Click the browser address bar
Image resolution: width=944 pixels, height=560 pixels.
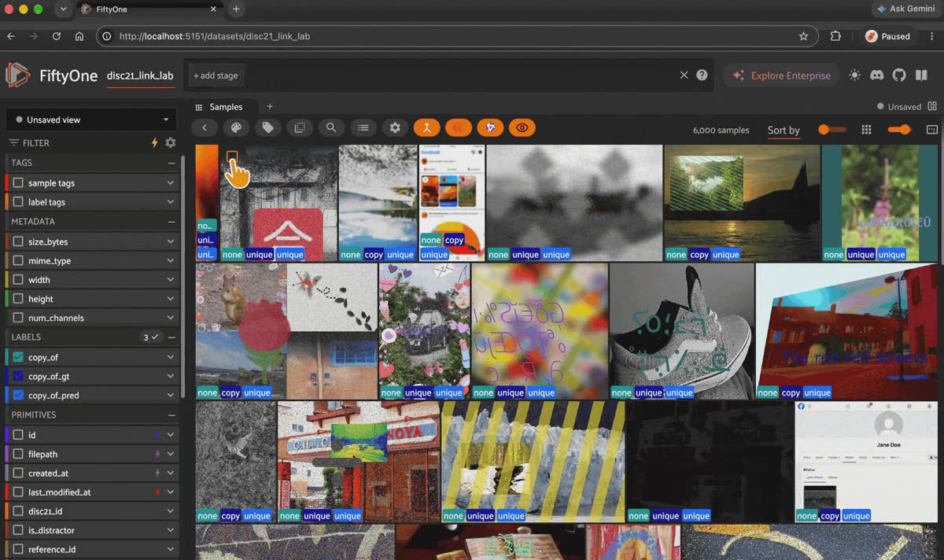click(x=457, y=36)
